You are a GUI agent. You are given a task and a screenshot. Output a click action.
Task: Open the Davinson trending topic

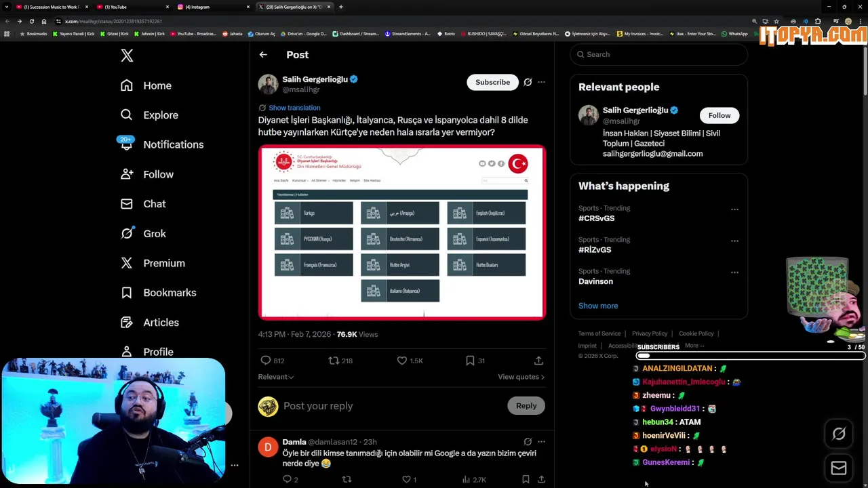click(x=595, y=281)
